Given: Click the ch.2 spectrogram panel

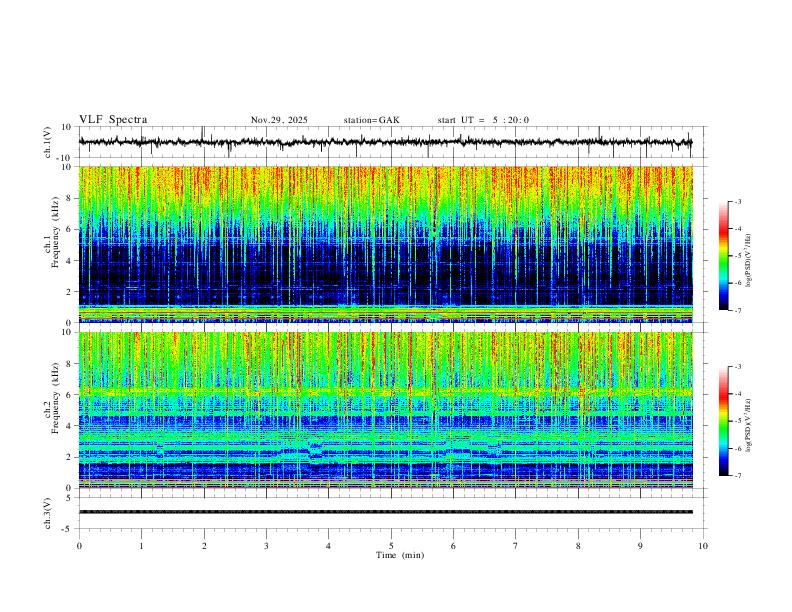Looking at the screenshot, I should tap(385, 410).
